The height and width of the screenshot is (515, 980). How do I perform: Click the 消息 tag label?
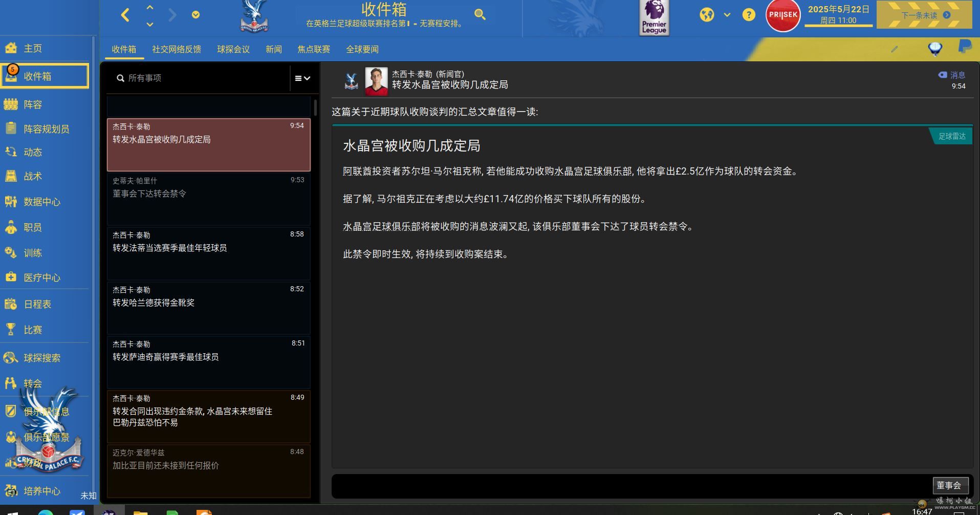click(952, 75)
